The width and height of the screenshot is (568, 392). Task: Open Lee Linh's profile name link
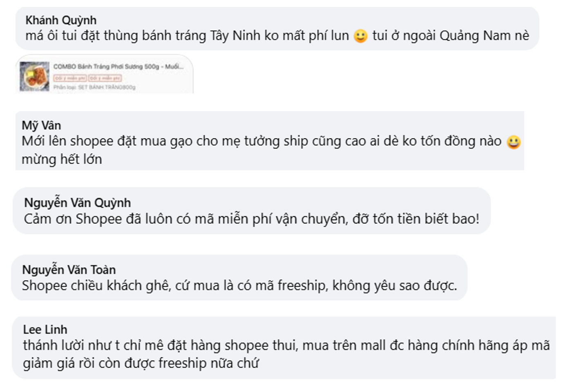click(x=45, y=330)
